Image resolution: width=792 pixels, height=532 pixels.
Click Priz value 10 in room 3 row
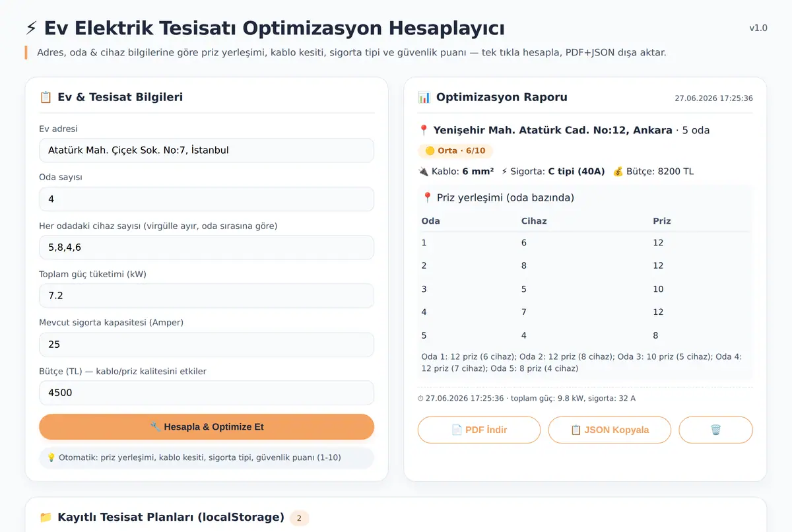click(x=659, y=289)
